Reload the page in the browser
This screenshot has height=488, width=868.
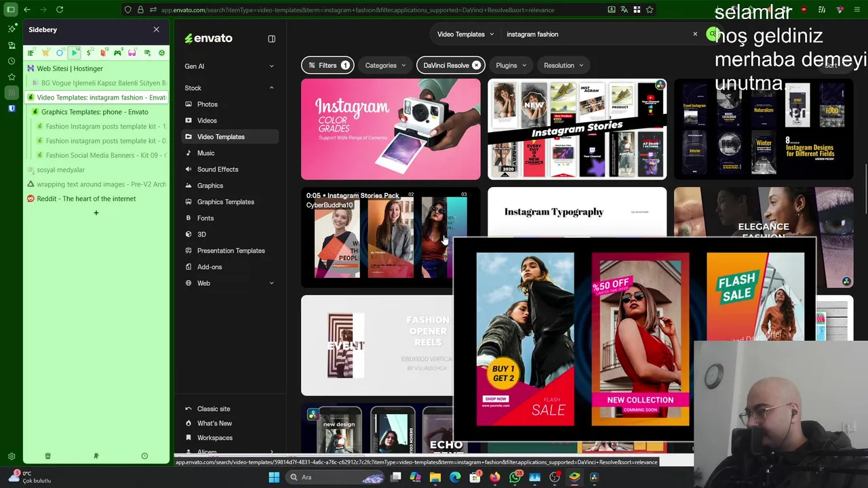[60, 9]
